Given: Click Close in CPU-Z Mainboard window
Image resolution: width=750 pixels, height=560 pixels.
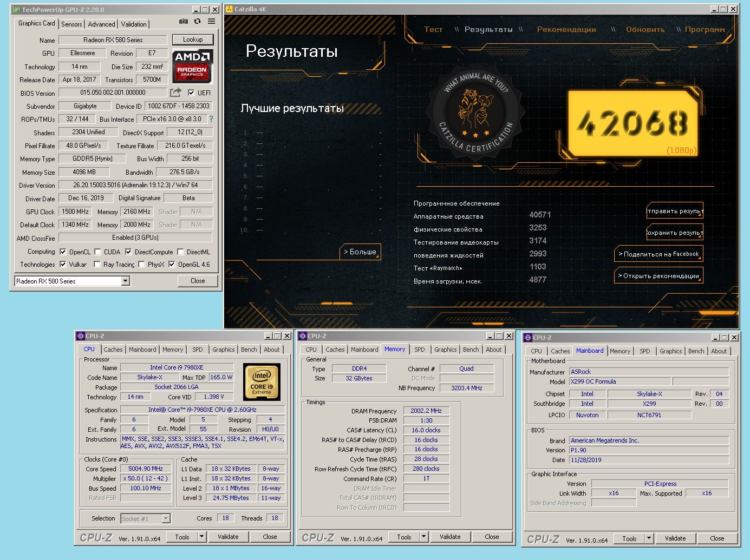Looking at the screenshot, I should coord(717,538).
